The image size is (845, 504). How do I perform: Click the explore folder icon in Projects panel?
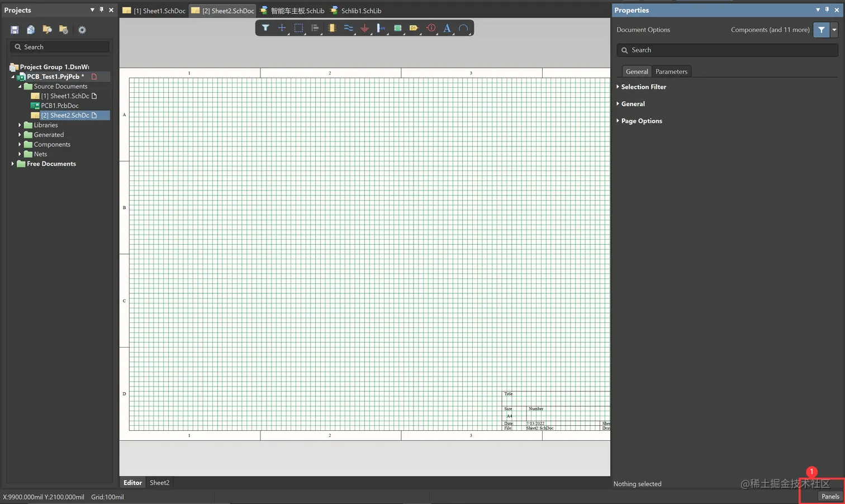click(47, 30)
